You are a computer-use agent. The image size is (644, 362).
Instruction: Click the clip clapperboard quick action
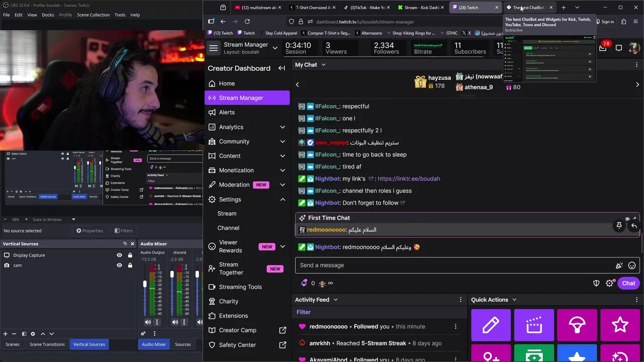coord(534,325)
